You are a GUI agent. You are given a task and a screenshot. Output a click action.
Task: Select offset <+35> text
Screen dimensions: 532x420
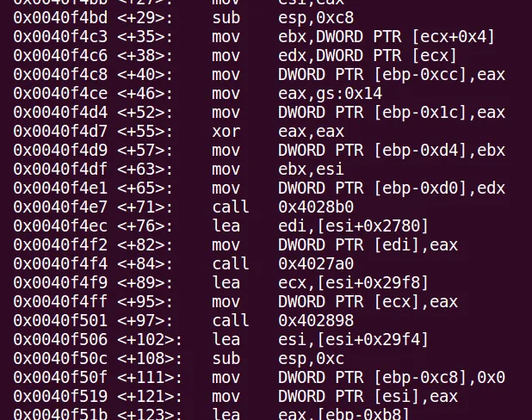pos(145,37)
